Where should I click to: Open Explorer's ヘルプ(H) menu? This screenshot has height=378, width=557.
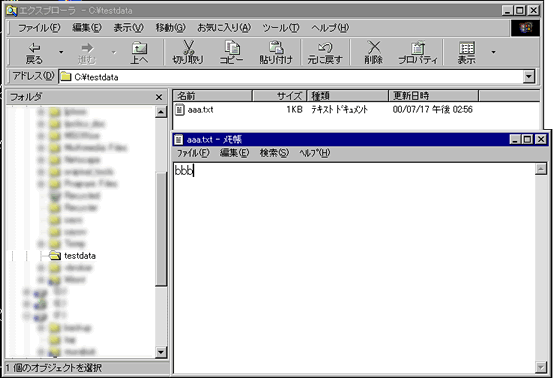click(x=330, y=27)
